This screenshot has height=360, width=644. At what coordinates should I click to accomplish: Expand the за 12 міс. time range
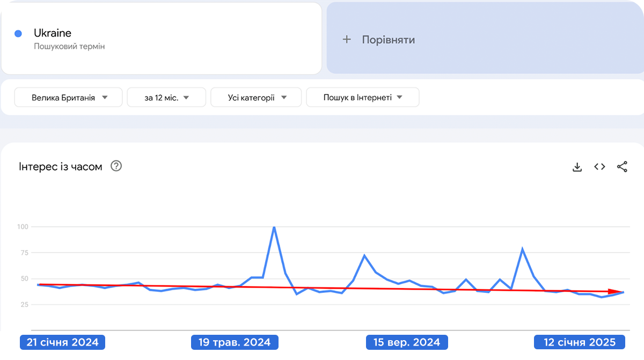166,98
